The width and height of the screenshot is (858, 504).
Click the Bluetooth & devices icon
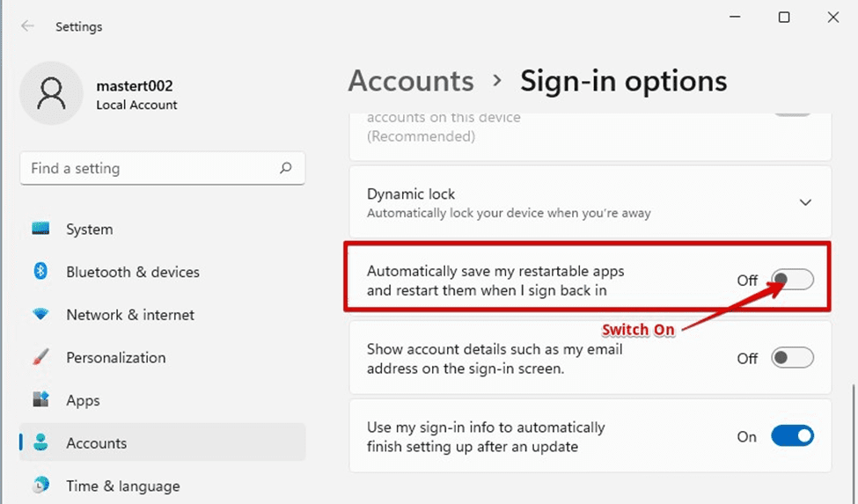click(x=40, y=272)
